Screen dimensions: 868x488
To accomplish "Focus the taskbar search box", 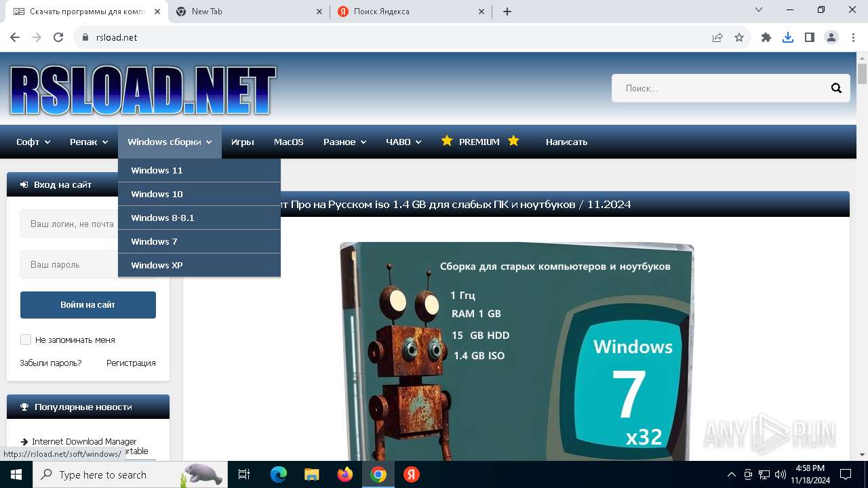I will (129, 474).
